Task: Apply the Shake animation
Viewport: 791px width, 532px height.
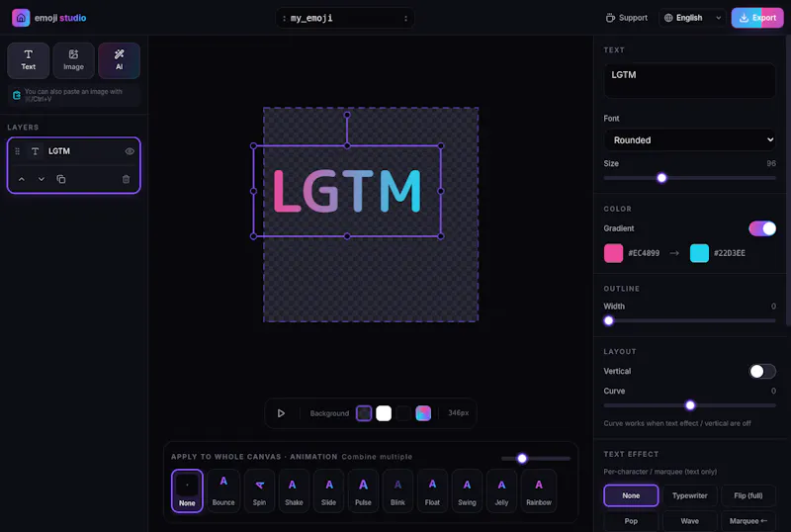Action: 294,491
